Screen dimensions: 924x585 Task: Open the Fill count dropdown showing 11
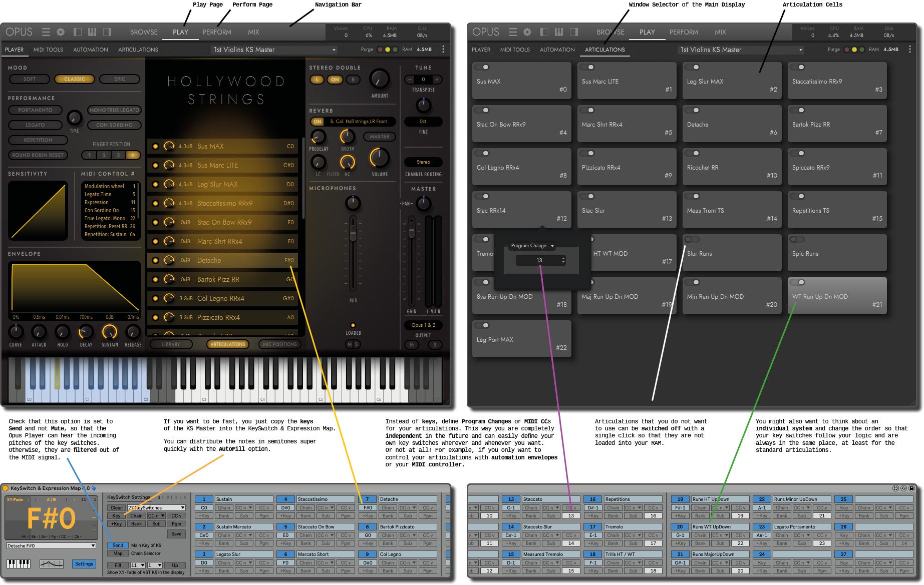click(x=138, y=565)
